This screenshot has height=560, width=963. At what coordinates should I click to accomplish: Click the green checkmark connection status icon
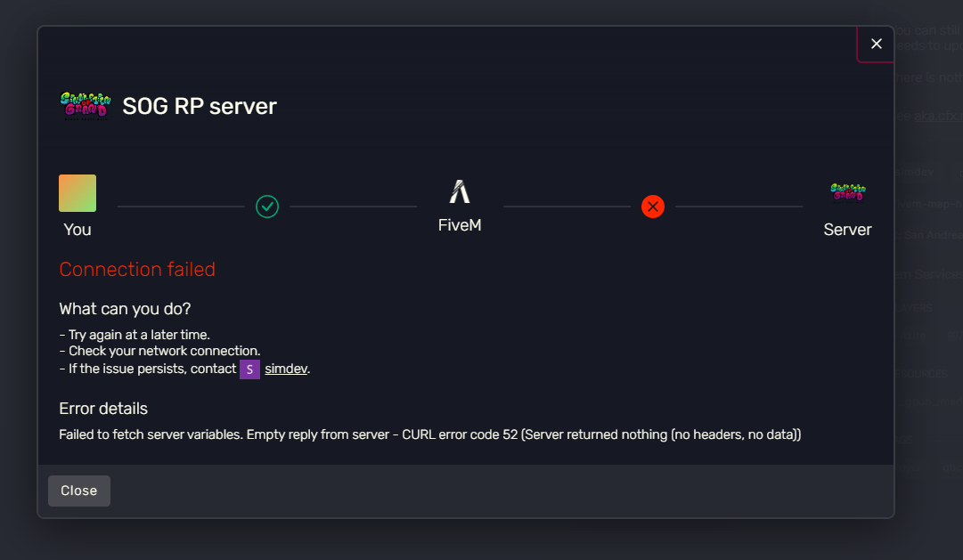coord(267,207)
